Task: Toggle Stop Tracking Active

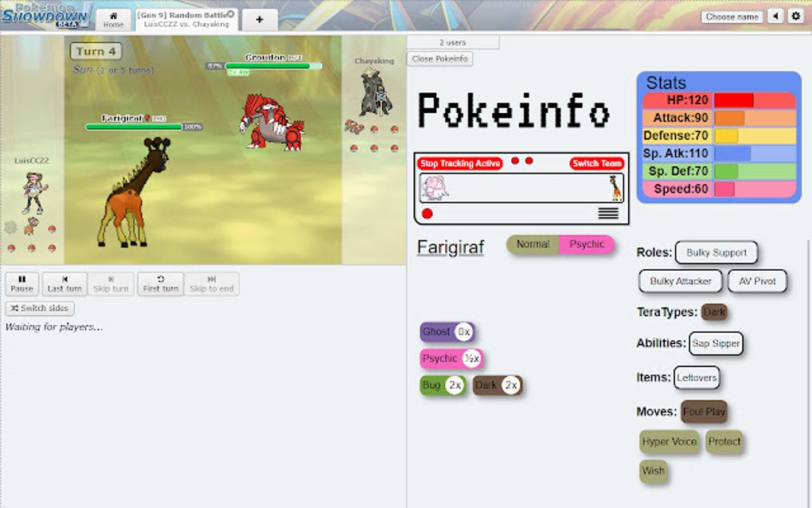Action: [x=459, y=163]
